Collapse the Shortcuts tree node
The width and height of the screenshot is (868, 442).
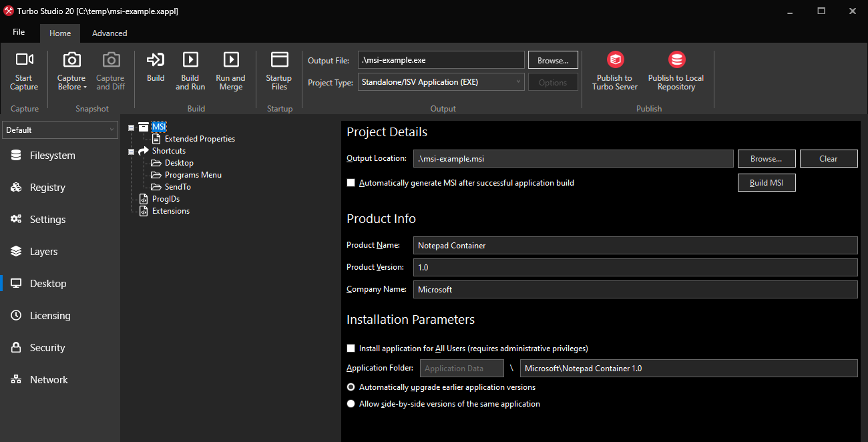[131, 150]
